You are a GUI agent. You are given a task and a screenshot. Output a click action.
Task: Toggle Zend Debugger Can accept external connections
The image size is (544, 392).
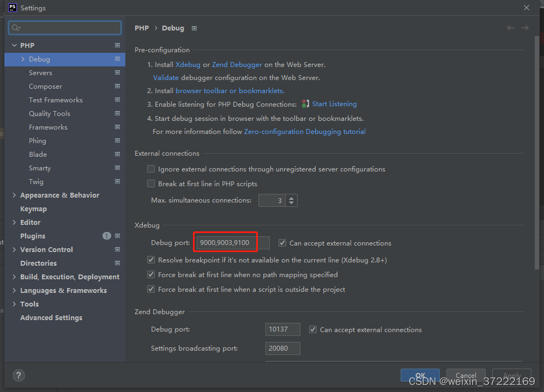tap(313, 329)
